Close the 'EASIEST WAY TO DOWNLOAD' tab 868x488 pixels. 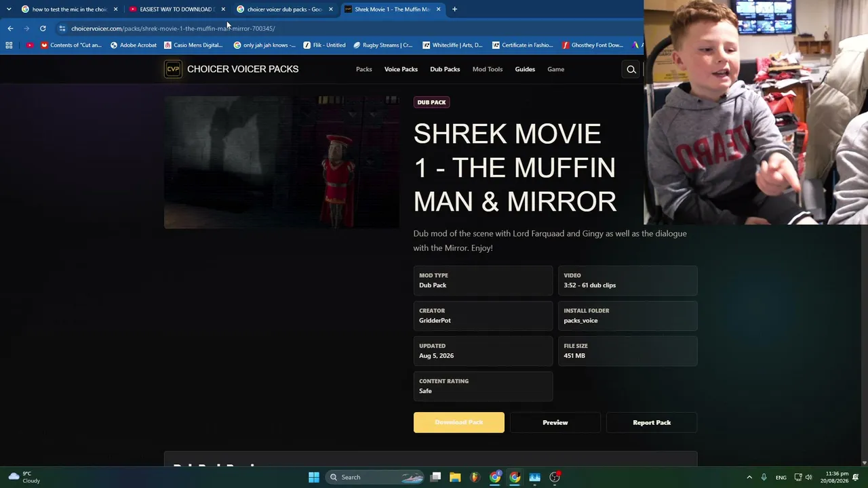(223, 9)
